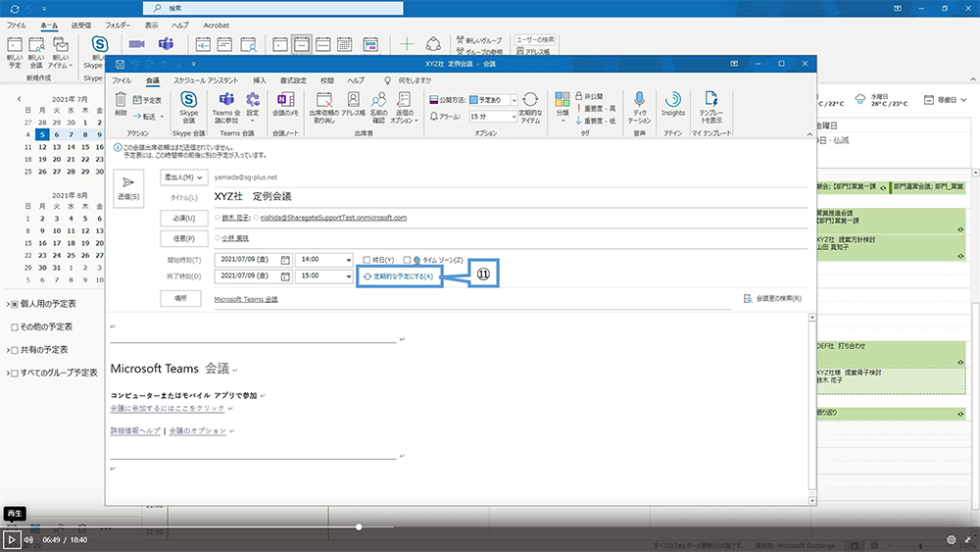Open Teams meeting settings gear icon
The height and width of the screenshot is (552, 980).
tap(253, 99)
